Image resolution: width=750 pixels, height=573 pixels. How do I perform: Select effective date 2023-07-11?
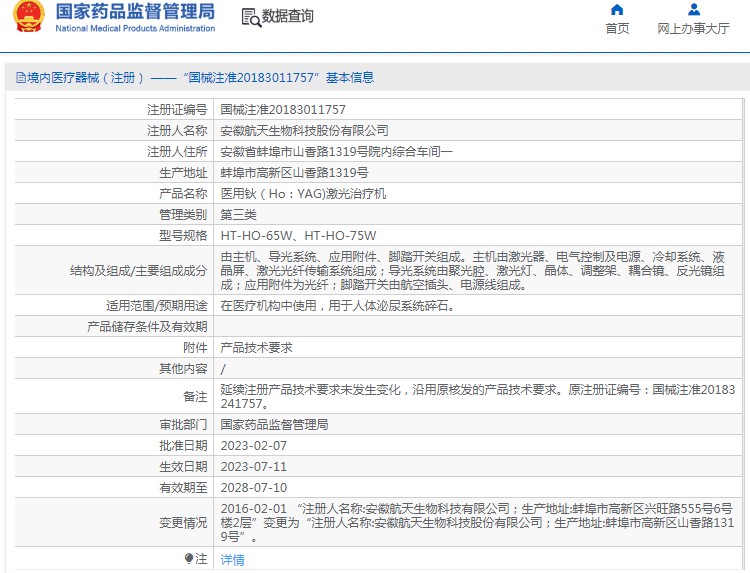click(x=254, y=467)
